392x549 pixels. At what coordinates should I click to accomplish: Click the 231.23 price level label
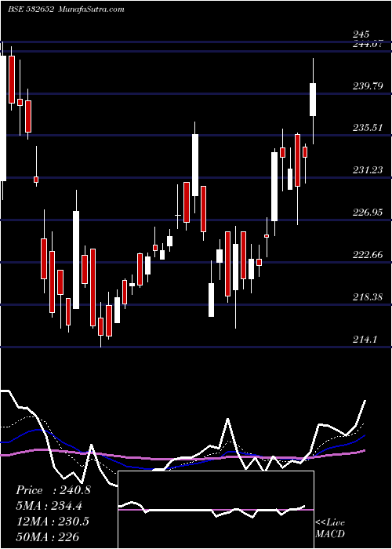(368, 170)
